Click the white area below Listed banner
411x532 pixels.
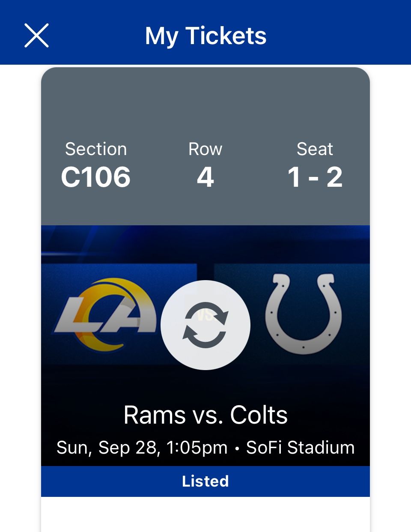click(x=205, y=514)
